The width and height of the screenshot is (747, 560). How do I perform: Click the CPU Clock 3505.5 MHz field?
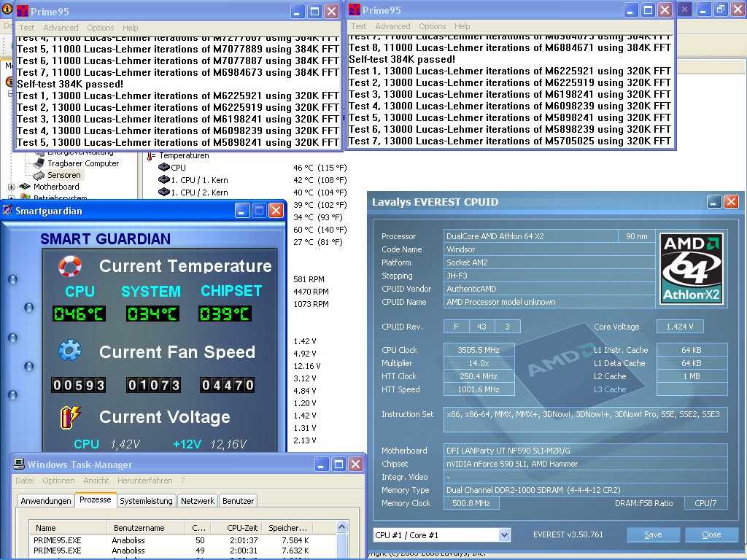(479, 350)
